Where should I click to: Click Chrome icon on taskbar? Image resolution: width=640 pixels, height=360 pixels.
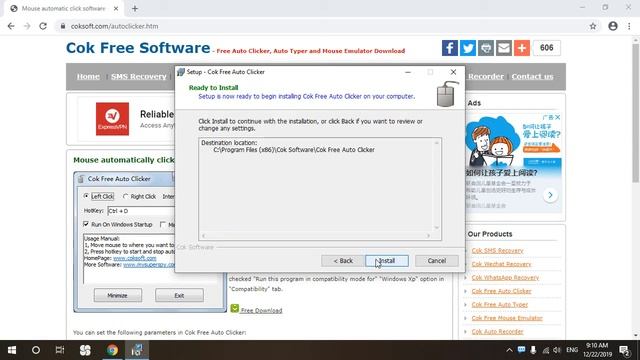112,350
